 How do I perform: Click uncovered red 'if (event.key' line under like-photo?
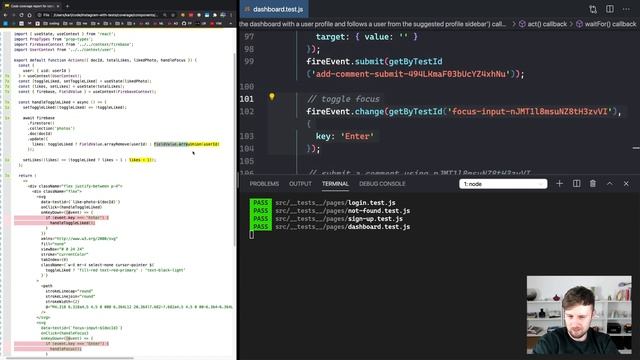(61, 218)
